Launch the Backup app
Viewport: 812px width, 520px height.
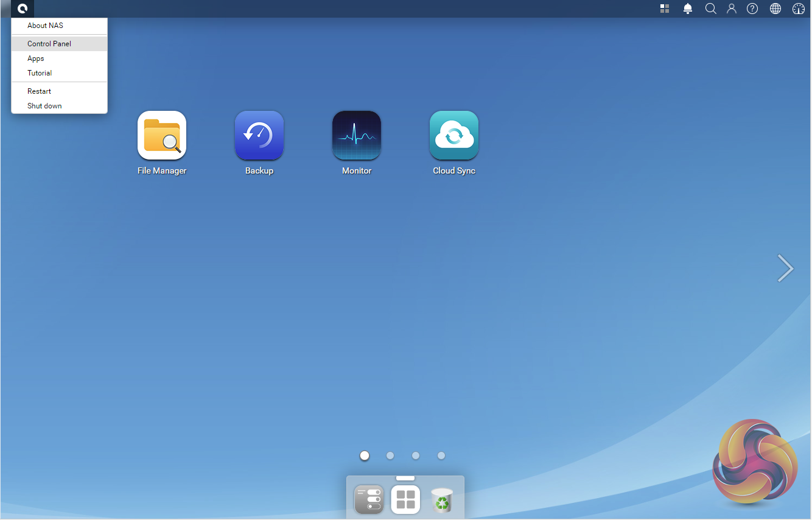coord(259,135)
